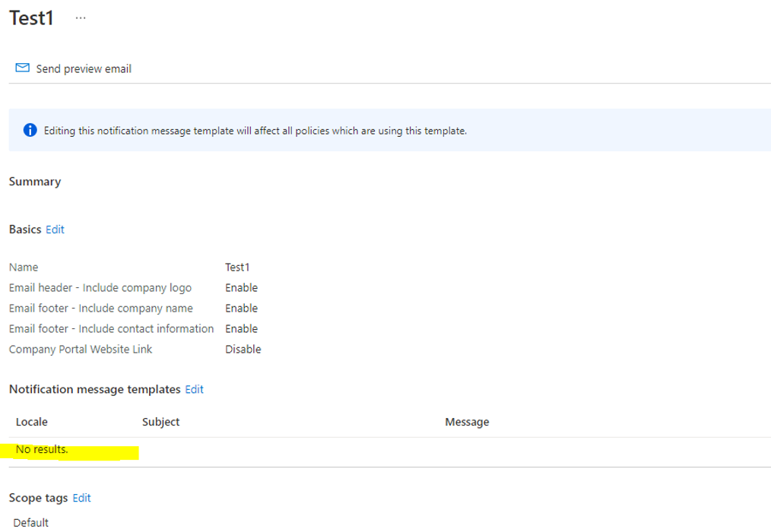Click the Summary heading
The image size is (771, 532).
coord(34,181)
